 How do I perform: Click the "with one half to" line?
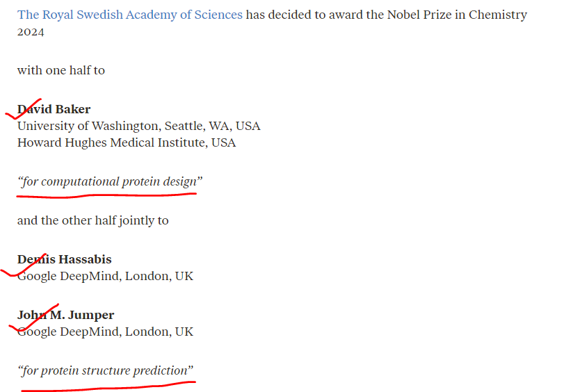[61, 70]
